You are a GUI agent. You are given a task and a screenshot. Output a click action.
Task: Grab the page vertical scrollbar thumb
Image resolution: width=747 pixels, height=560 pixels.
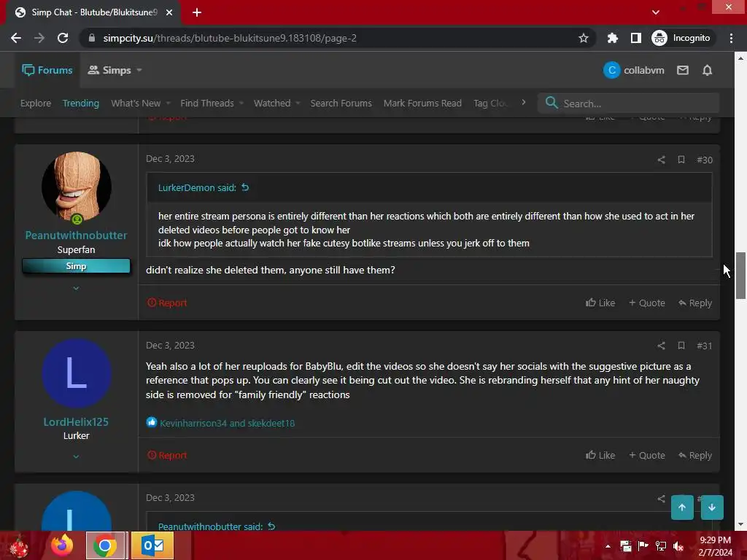click(x=740, y=276)
